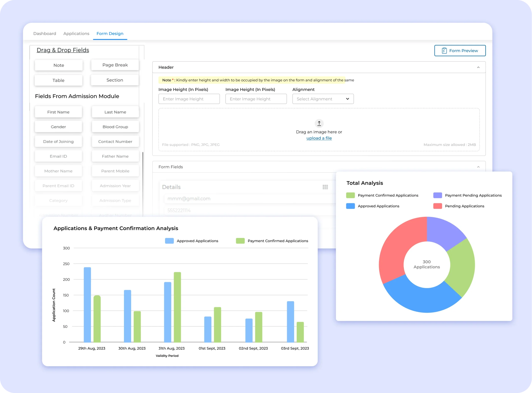Click the Table field button

tap(58, 80)
